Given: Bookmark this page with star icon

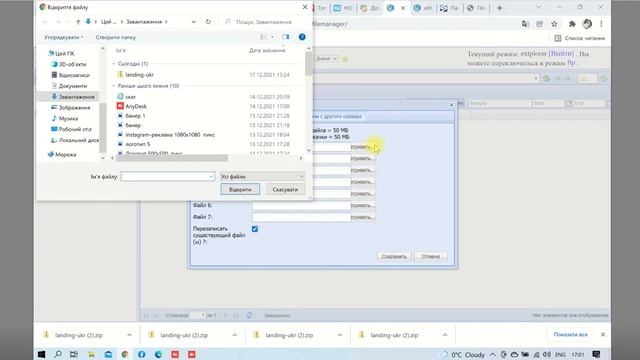Looking at the screenshot, I should [554, 24].
